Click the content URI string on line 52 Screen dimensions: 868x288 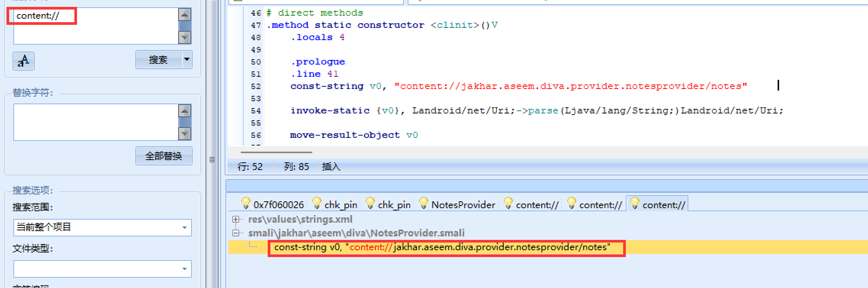[571, 86]
